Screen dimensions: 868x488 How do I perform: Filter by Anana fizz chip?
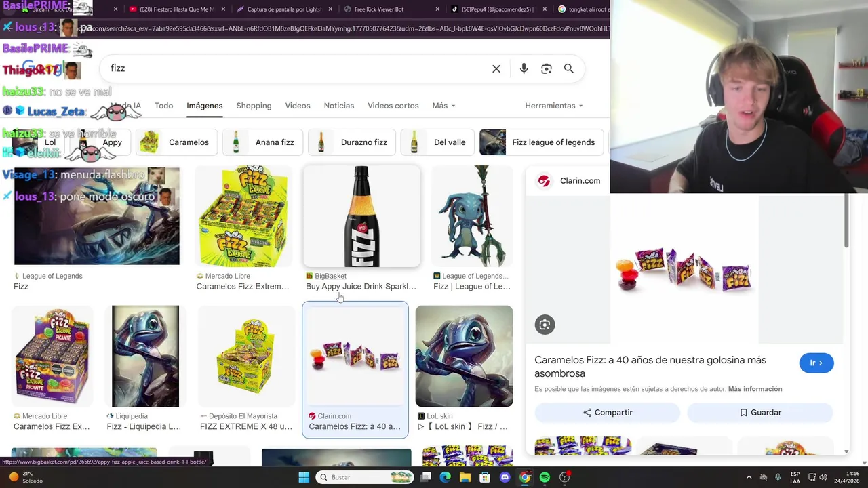pos(262,142)
